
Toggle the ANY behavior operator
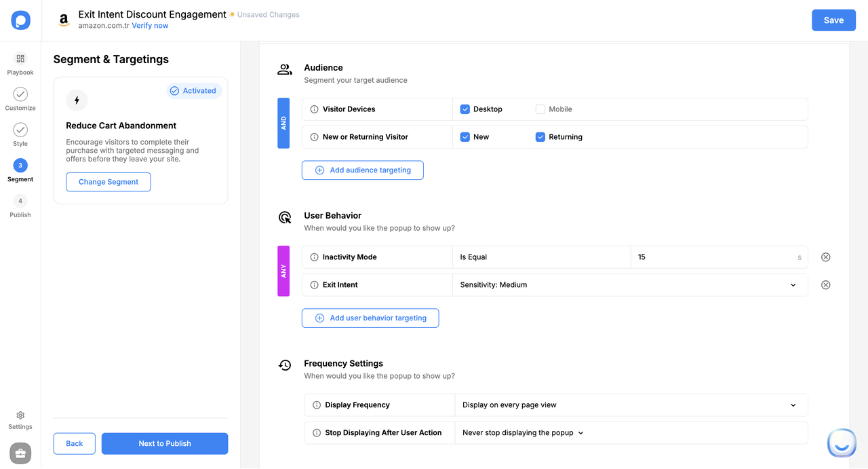point(283,271)
